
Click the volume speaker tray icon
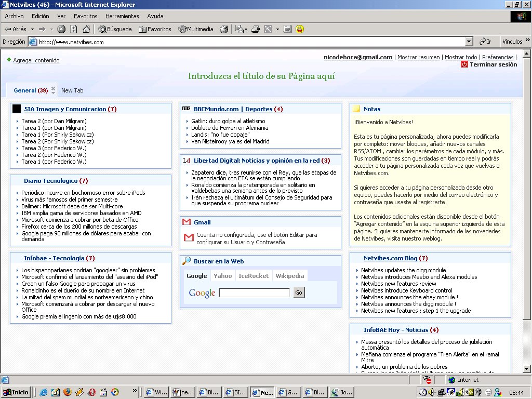click(x=431, y=392)
